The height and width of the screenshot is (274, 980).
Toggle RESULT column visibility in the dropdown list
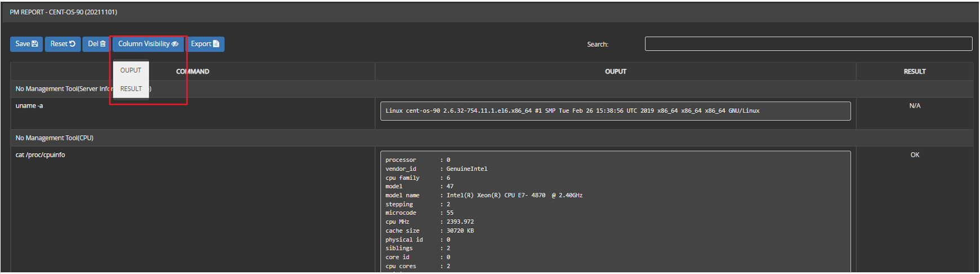(x=131, y=89)
